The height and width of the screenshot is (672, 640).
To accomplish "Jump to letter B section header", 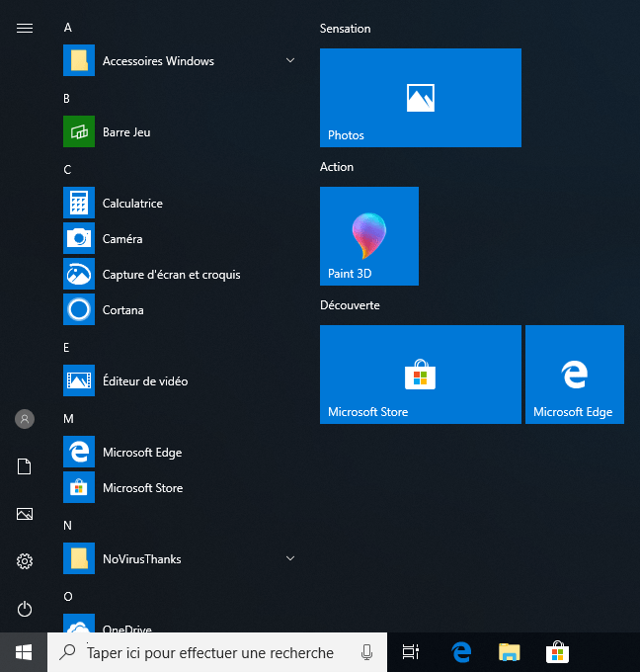I will pos(67,99).
